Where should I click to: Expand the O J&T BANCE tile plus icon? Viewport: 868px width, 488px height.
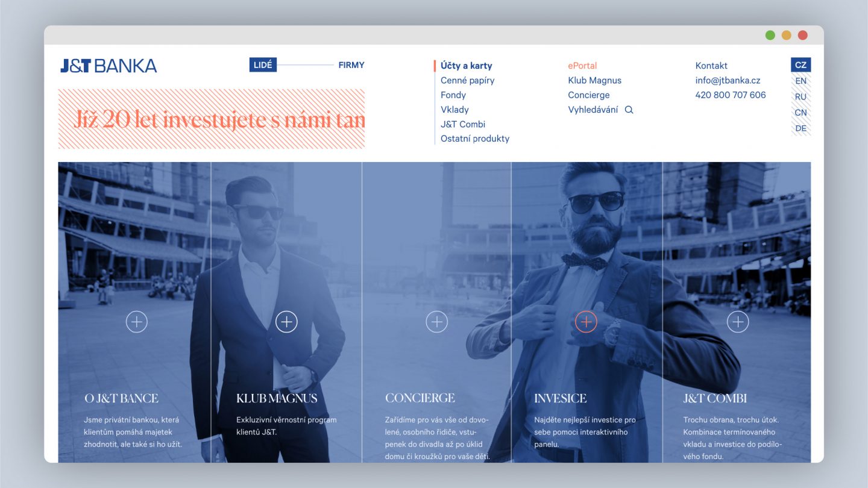click(x=136, y=321)
